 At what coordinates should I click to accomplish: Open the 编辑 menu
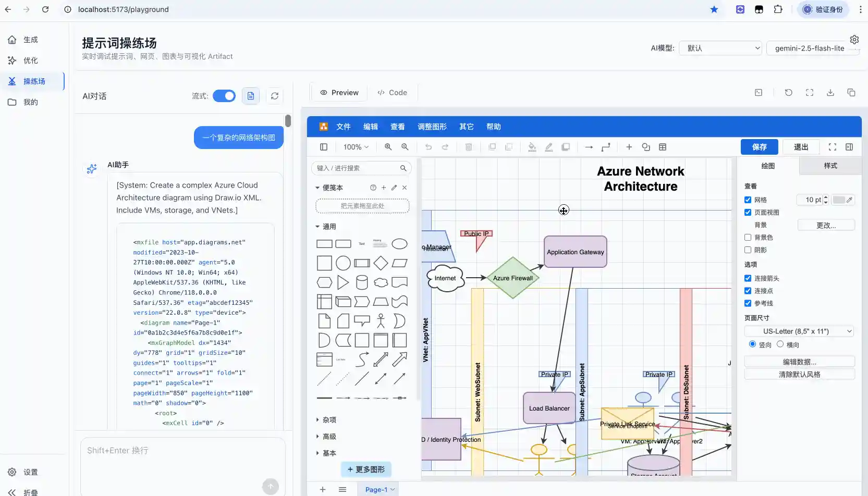click(x=371, y=127)
